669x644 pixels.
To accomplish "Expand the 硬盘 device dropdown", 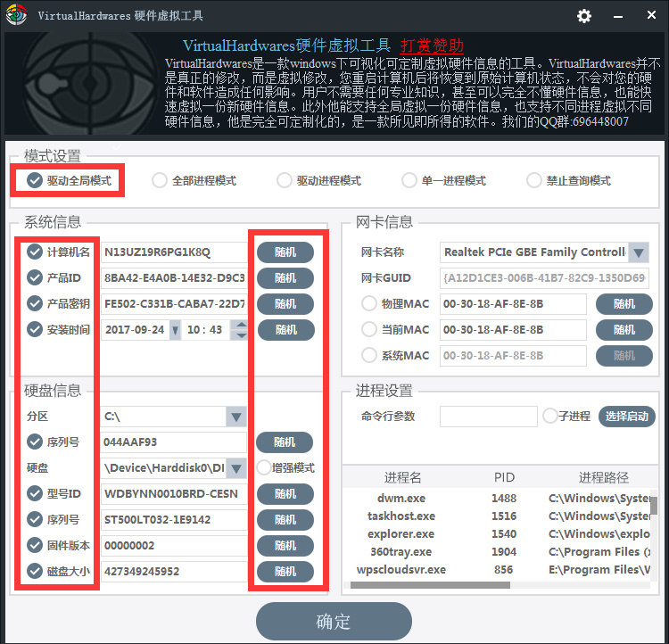I will pos(236,467).
